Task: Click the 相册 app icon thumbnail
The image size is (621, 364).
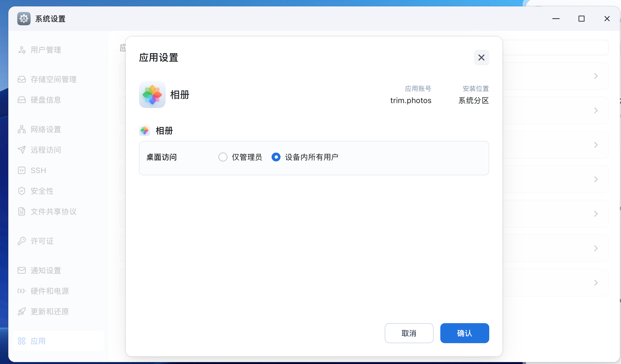Action: pos(152,95)
